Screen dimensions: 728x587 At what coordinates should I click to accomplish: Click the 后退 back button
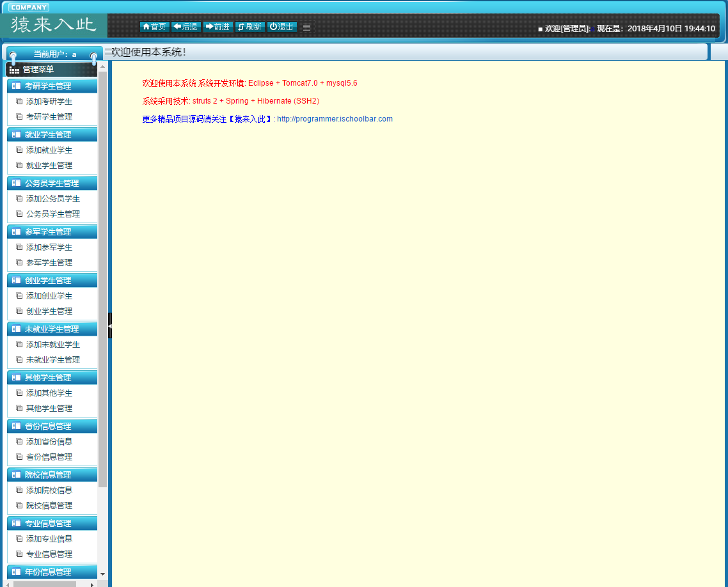(186, 26)
